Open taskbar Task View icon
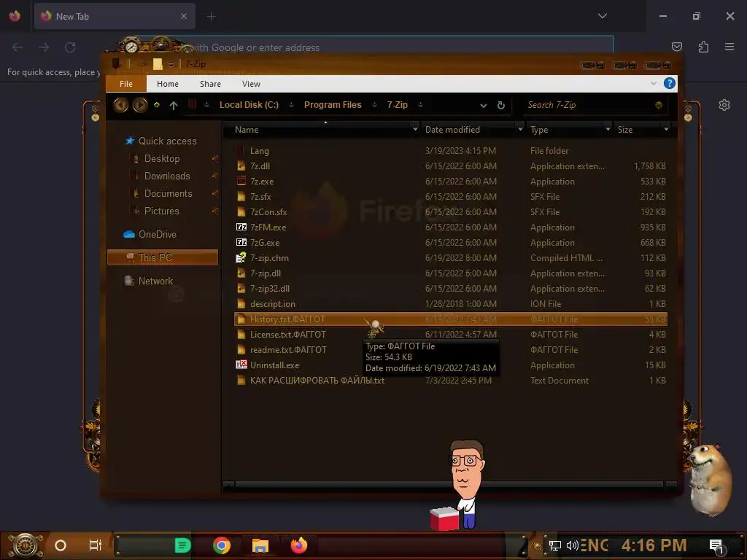Viewport: 747px width, 560px height. [96, 545]
